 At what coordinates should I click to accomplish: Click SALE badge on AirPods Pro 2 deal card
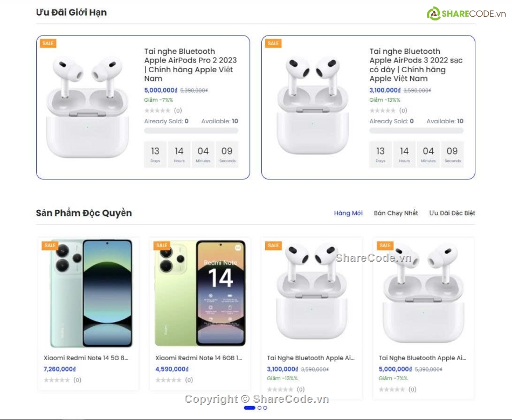pyautogui.click(x=48, y=43)
